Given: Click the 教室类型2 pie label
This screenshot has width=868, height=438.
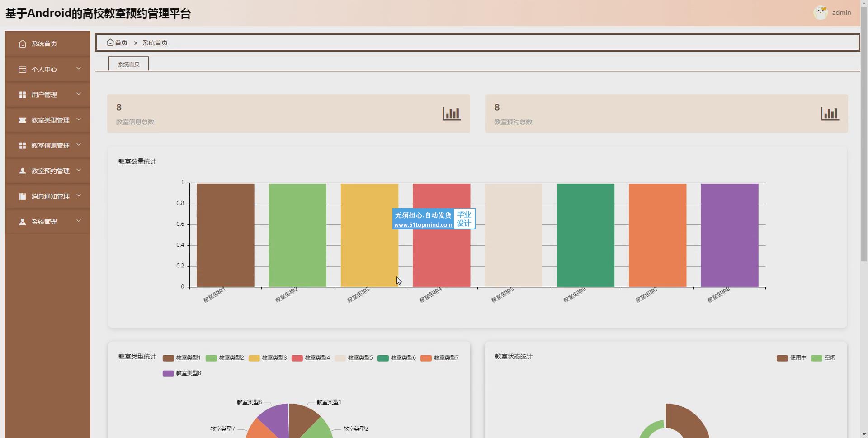Looking at the screenshot, I should pyautogui.click(x=356, y=429).
